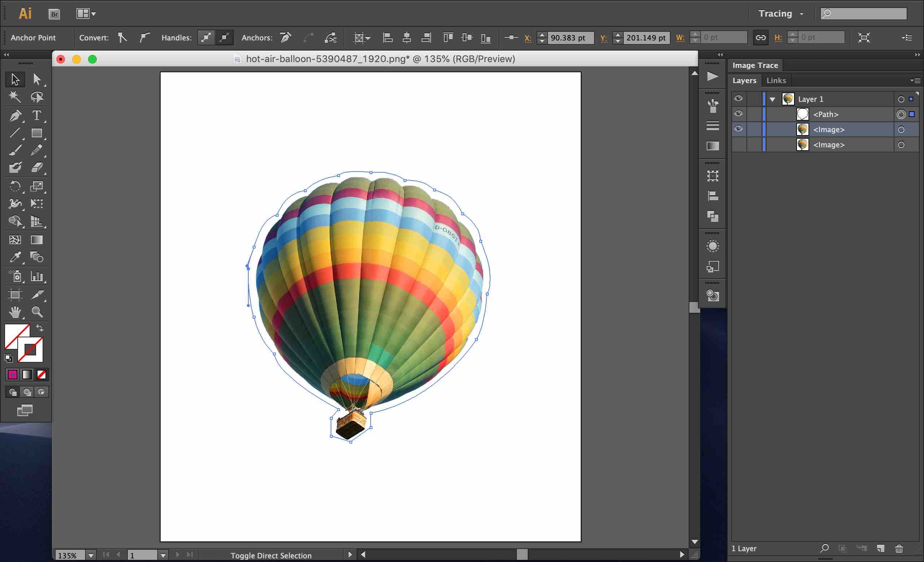
Task: Click the Bridge (Br) button
Action: click(x=55, y=14)
